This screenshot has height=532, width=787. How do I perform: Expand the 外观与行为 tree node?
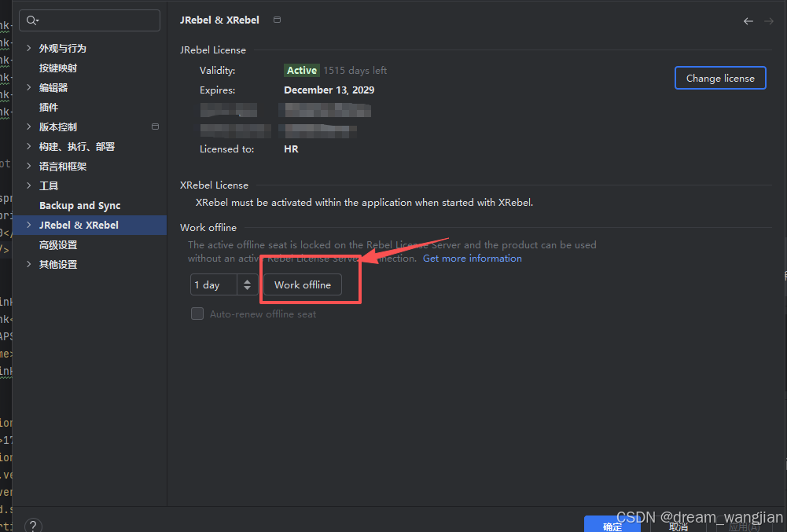pos(28,48)
